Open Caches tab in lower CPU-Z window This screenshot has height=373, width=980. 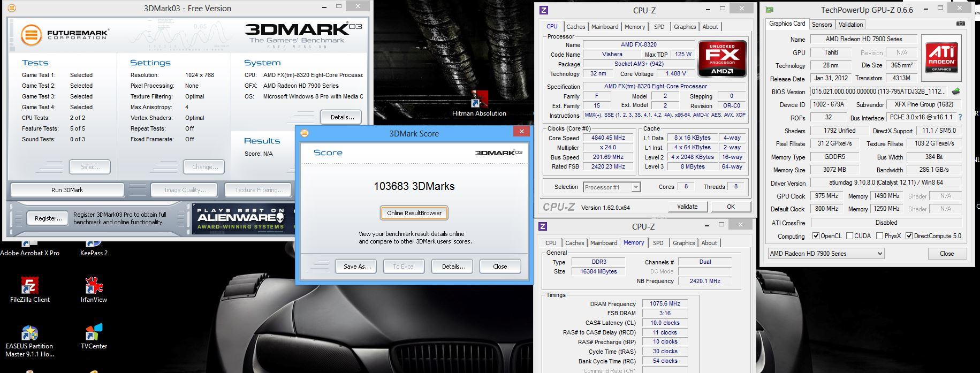(574, 243)
